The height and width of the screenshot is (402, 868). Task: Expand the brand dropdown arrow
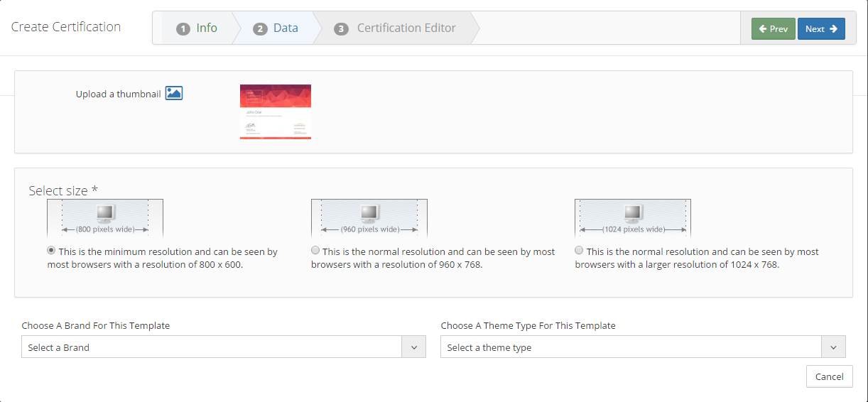413,347
